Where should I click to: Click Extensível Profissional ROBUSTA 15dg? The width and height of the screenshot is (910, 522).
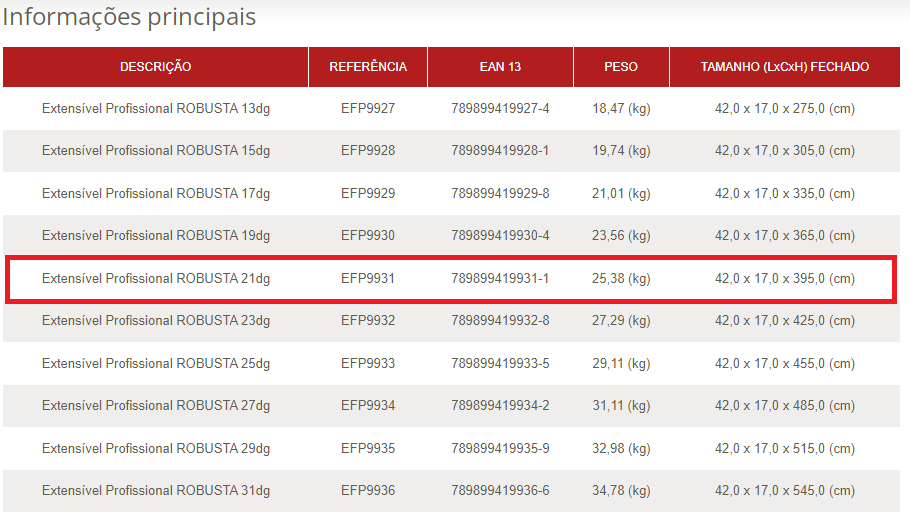tap(156, 151)
